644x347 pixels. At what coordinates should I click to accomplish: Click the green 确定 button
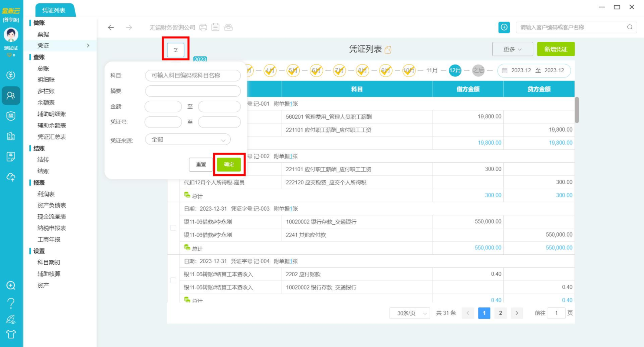(x=229, y=165)
